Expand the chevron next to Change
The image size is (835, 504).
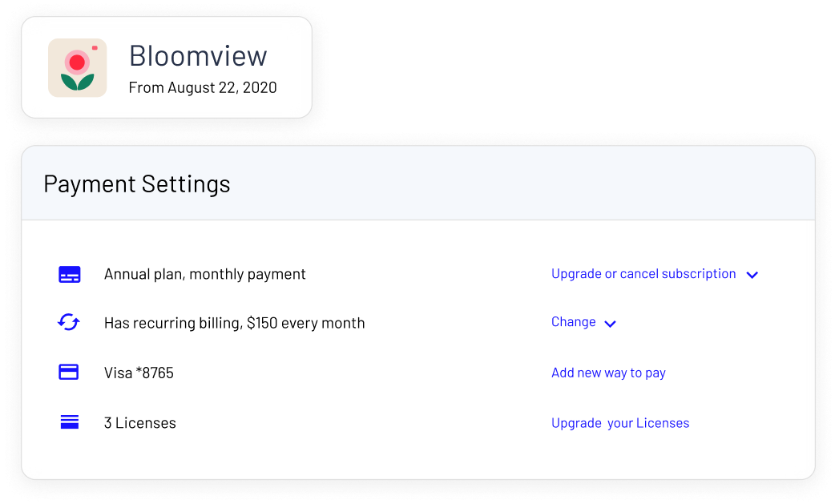point(611,324)
